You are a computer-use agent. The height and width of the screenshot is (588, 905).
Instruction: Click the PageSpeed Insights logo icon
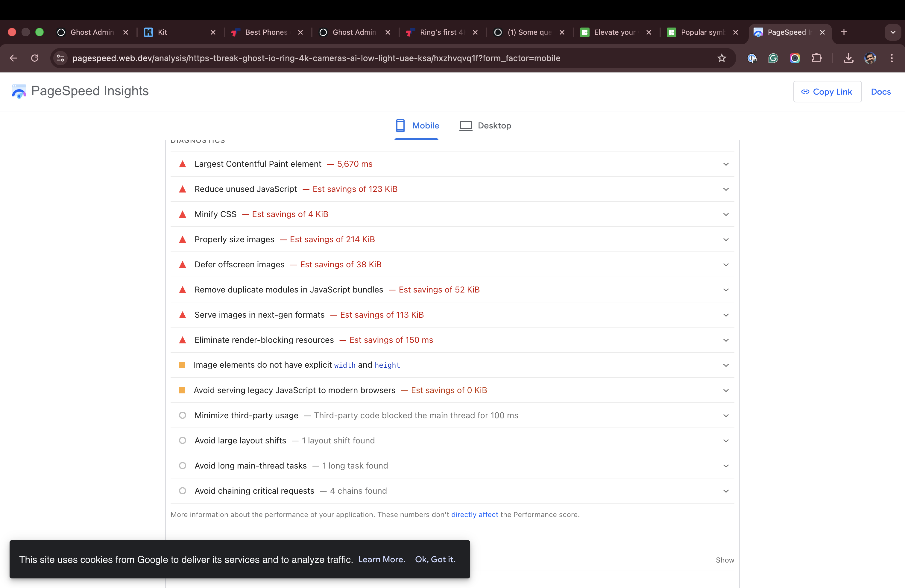coord(19,91)
